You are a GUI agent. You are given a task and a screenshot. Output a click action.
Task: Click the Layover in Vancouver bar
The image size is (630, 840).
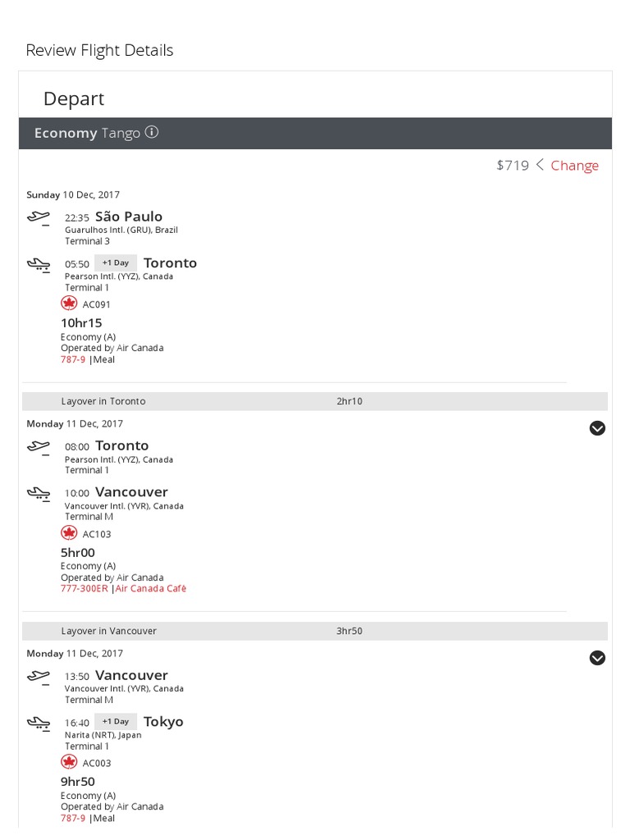(315, 631)
